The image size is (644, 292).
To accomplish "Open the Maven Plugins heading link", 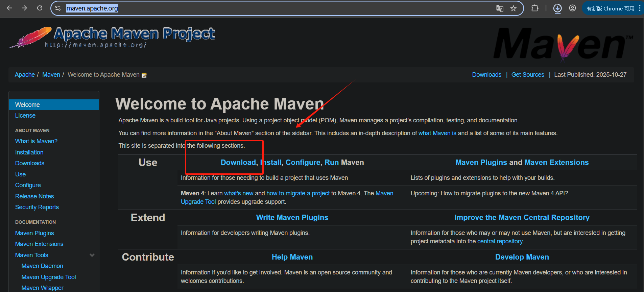I will (481, 163).
